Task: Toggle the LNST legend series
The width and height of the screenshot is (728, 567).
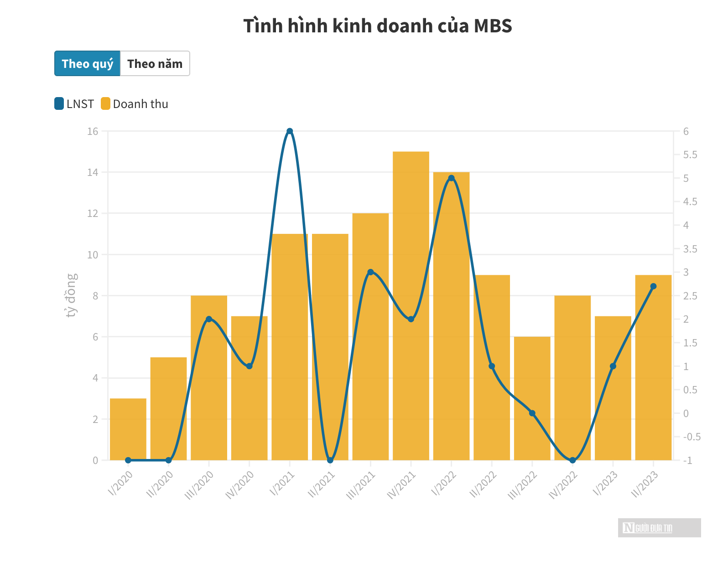Action: (x=74, y=104)
